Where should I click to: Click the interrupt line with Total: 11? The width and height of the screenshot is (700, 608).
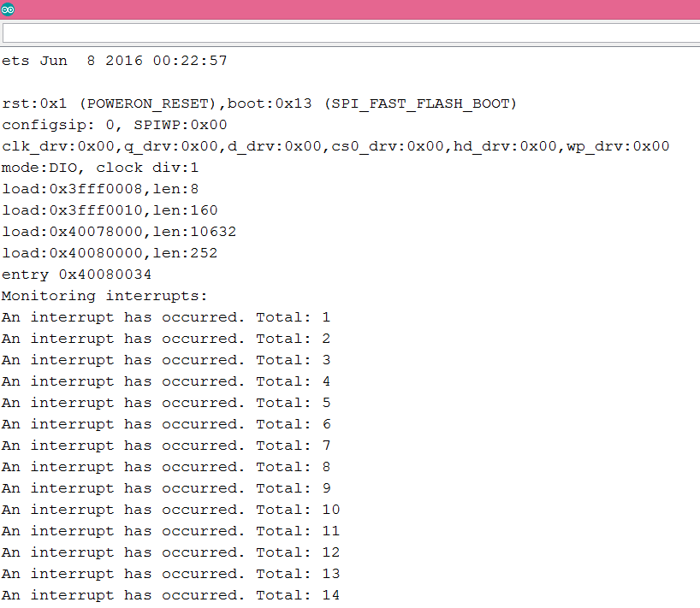171,532
